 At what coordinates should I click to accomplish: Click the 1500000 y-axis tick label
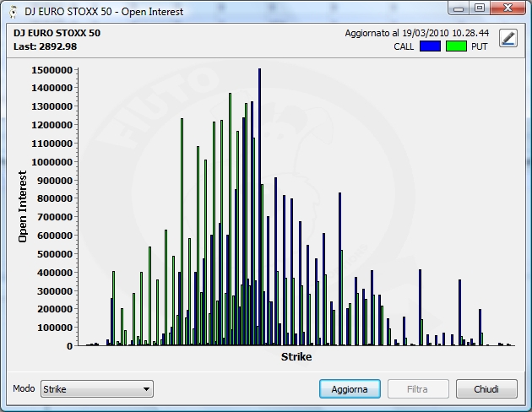point(52,70)
